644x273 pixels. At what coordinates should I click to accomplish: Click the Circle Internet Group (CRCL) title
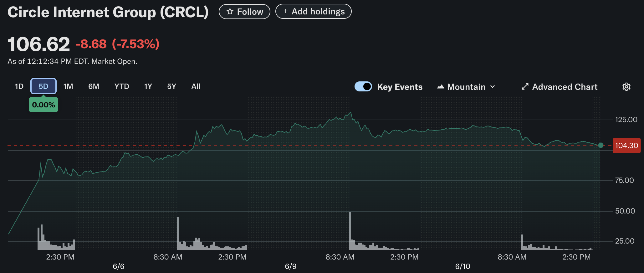tap(108, 12)
